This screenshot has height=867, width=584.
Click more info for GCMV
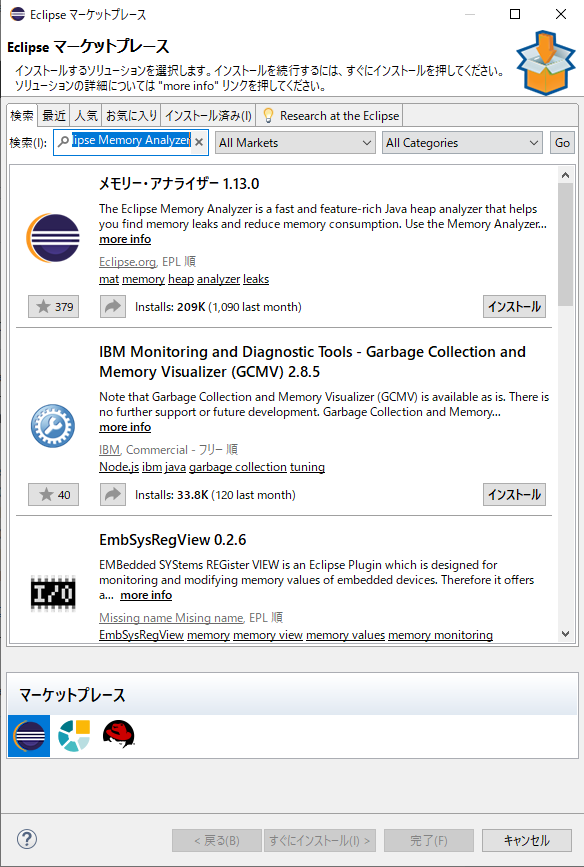pos(124,426)
